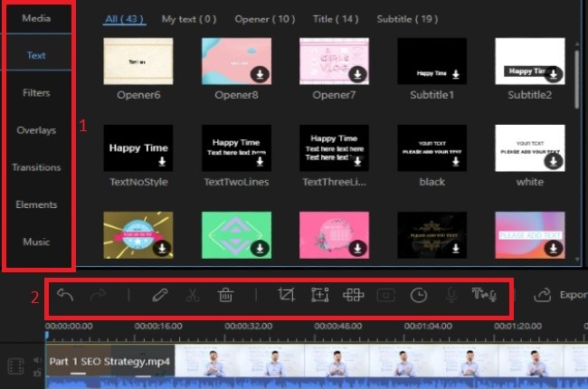
Task: Open the Duration clock tool
Action: pos(418,294)
